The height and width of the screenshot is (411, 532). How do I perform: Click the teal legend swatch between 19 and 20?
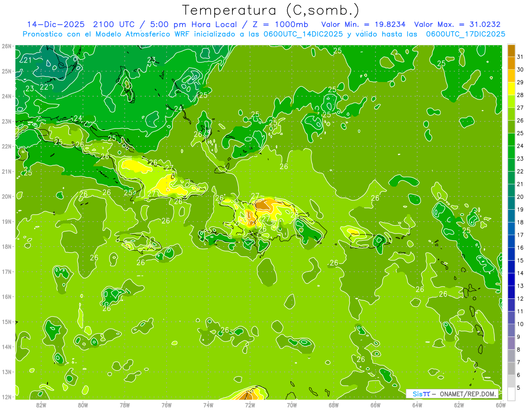[511, 203]
